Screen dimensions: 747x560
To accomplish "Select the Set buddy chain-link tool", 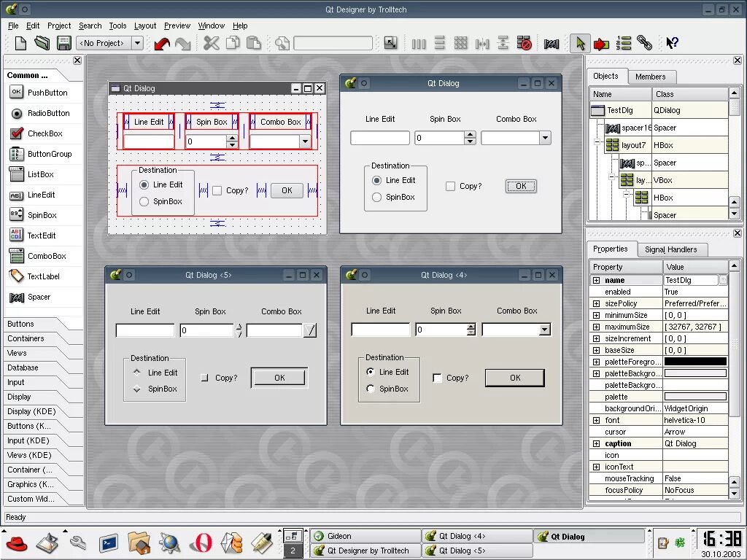I will [644, 43].
